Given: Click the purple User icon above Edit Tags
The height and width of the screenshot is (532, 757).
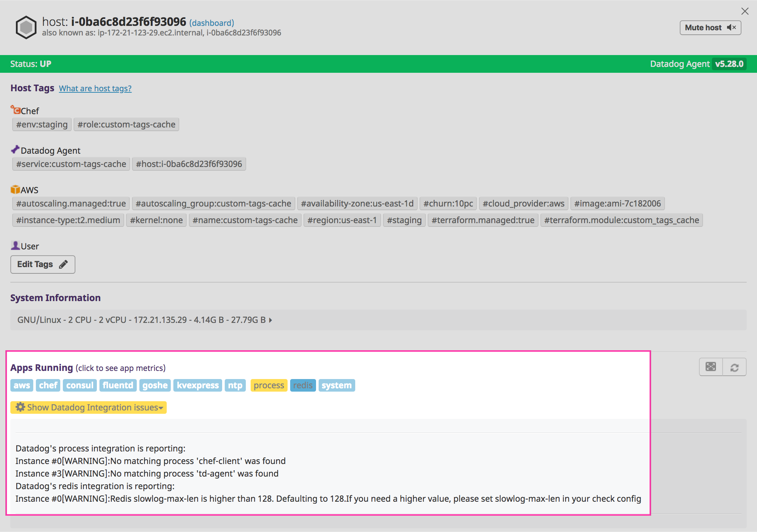Looking at the screenshot, I should [x=15, y=245].
